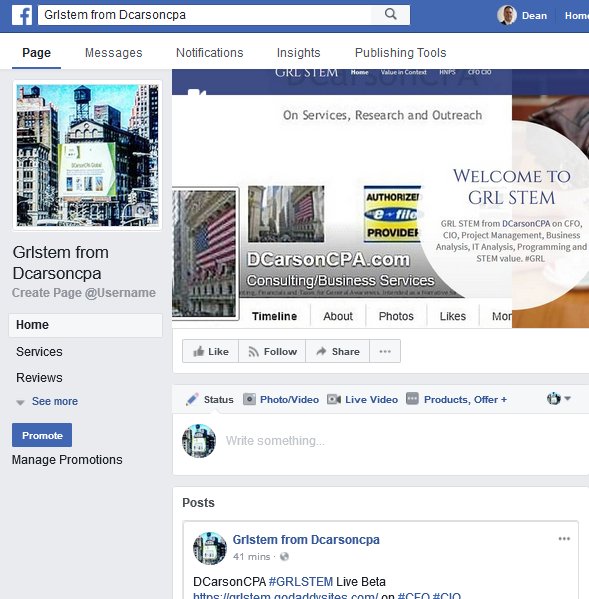Click the #CFO hashtag in the post
Image resolution: width=589 pixels, height=599 pixels.
pyautogui.click(x=414, y=596)
